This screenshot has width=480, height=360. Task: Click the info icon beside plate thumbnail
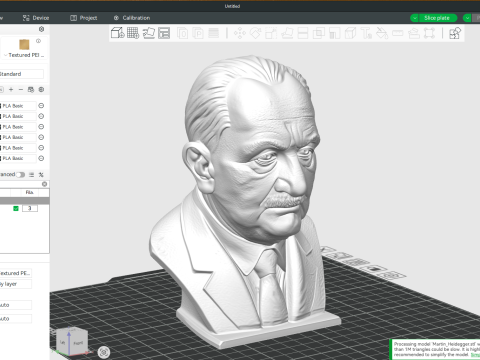[x=38, y=41]
